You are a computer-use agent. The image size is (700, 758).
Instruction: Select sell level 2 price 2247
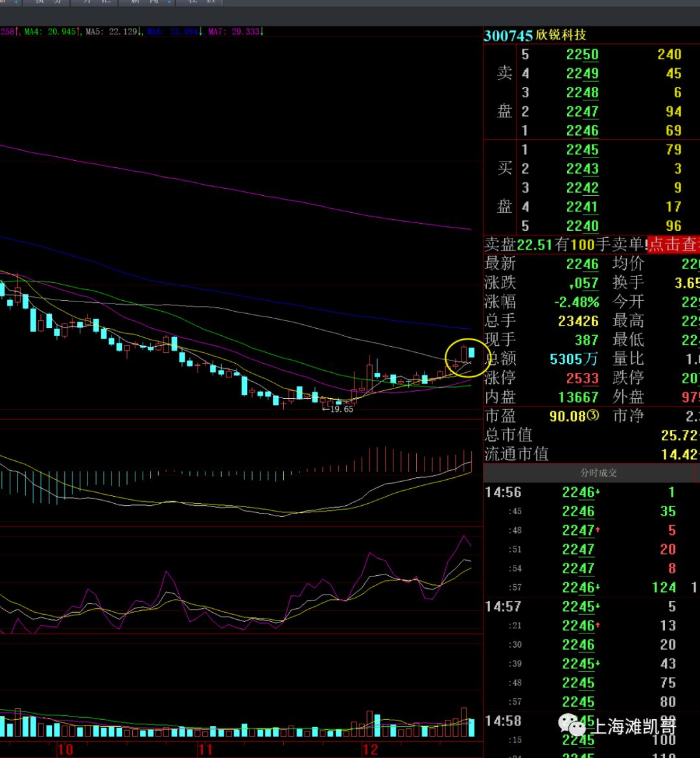[582, 112]
